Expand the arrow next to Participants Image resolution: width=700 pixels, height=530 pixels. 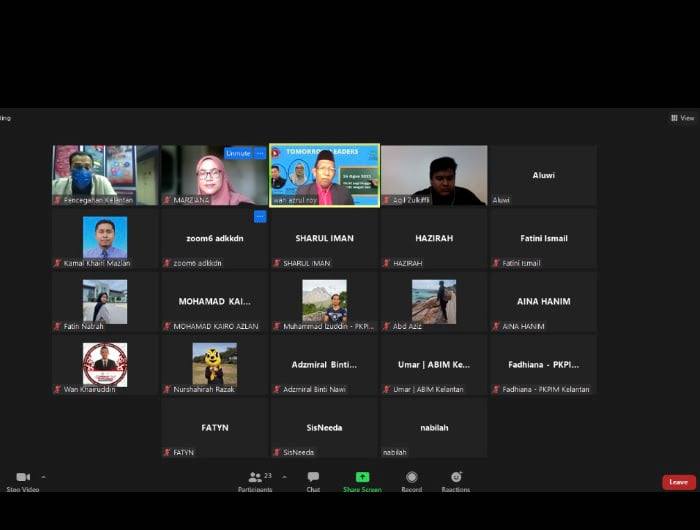284,476
